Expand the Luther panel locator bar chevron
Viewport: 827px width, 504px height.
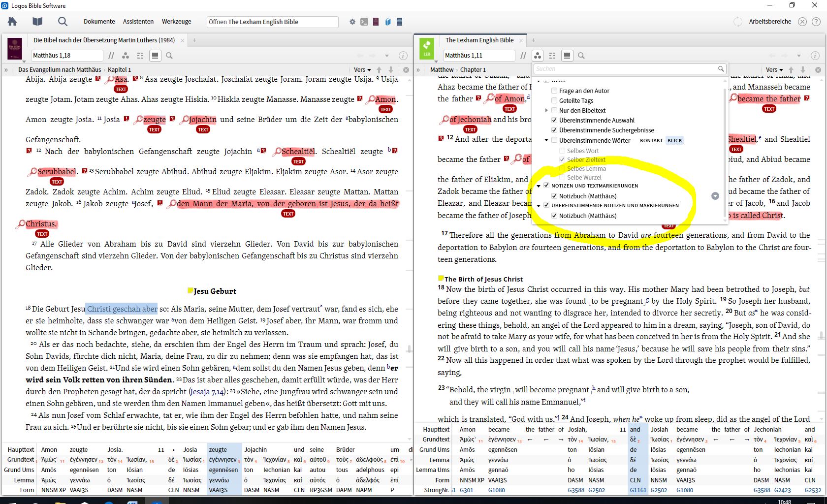[x=6, y=70]
